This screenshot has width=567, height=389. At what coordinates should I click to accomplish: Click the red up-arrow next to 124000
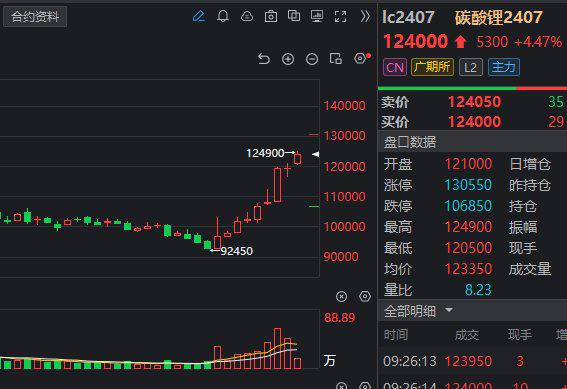tap(460, 42)
